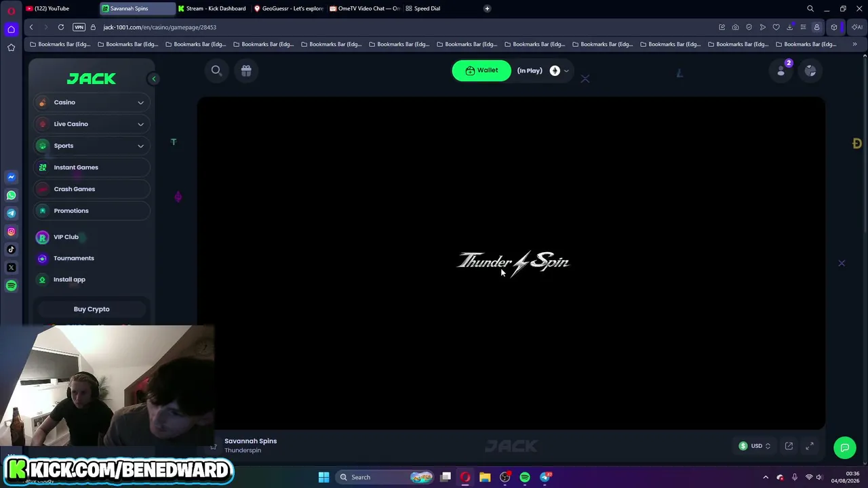Collapse the Jack sidebar with the arrow

tap(154, 79)
